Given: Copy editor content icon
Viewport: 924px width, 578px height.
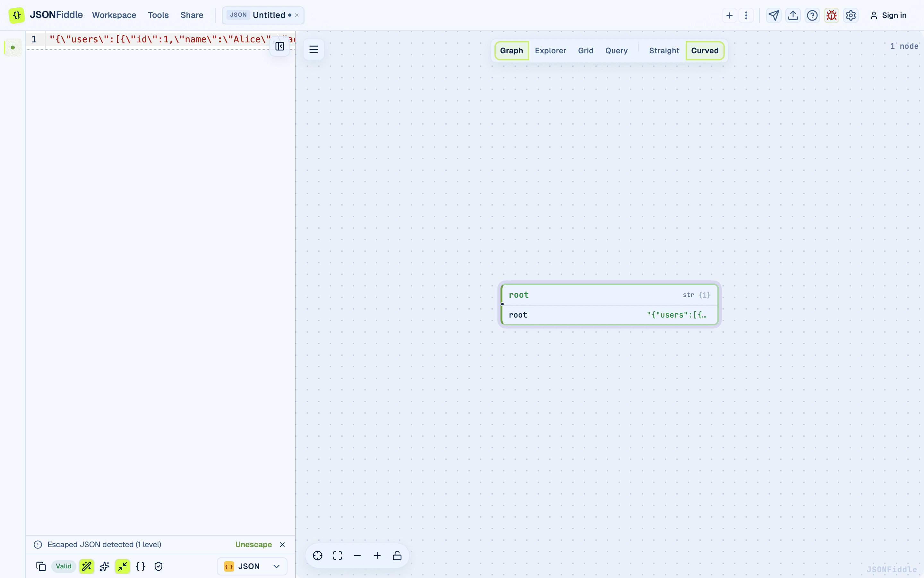Looking at the screenshot, I should coord(41,566).
